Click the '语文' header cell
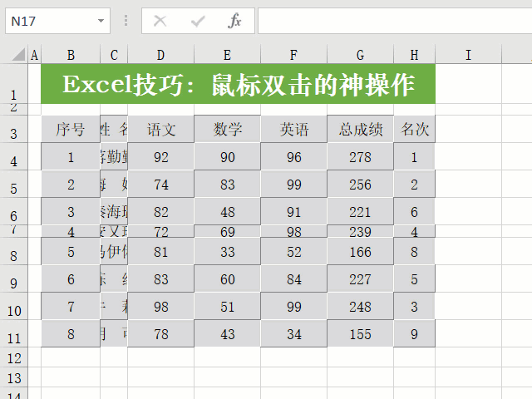Viewport: 532px width, 399px height. [x=160, y=130]
